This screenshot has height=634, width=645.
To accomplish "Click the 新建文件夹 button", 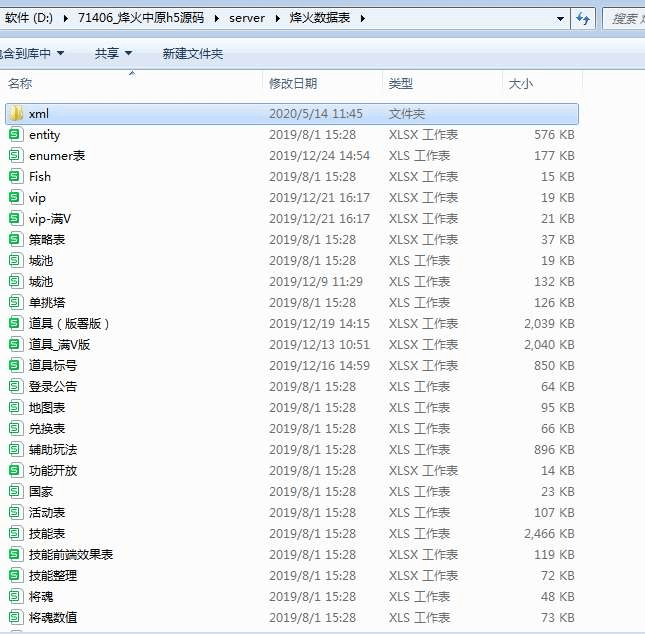I will pos(193,53).
